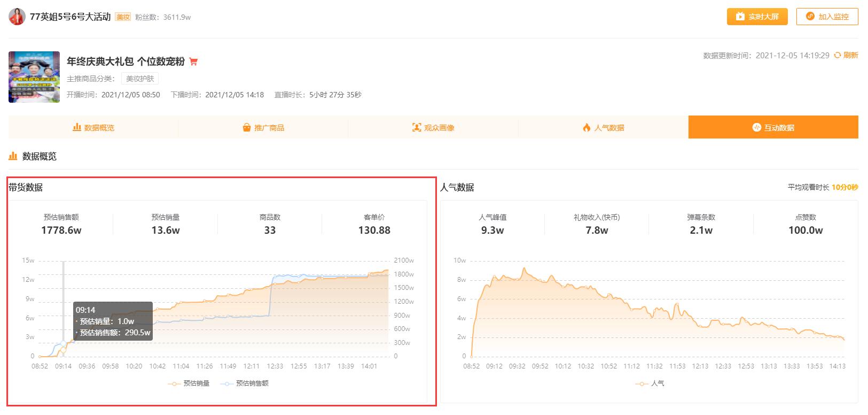
Task: Open the livestream cover thumbnail
Action: [34, 77]
